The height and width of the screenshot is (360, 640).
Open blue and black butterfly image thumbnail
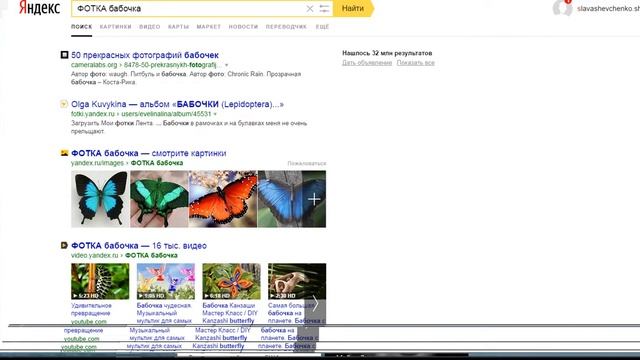tap(100, 199)
